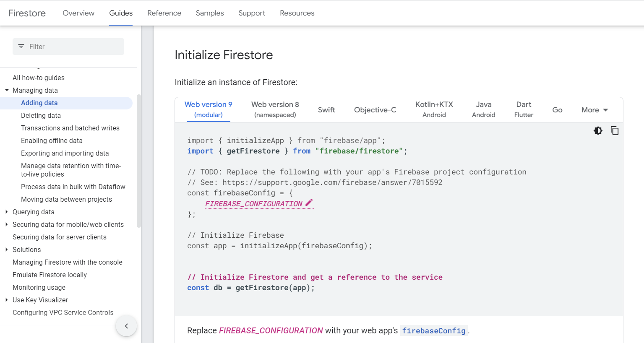Toggle dark code theme icon
Image resolution: width=644 pixels, height=343 pixels.
click(x=598, y=130)
